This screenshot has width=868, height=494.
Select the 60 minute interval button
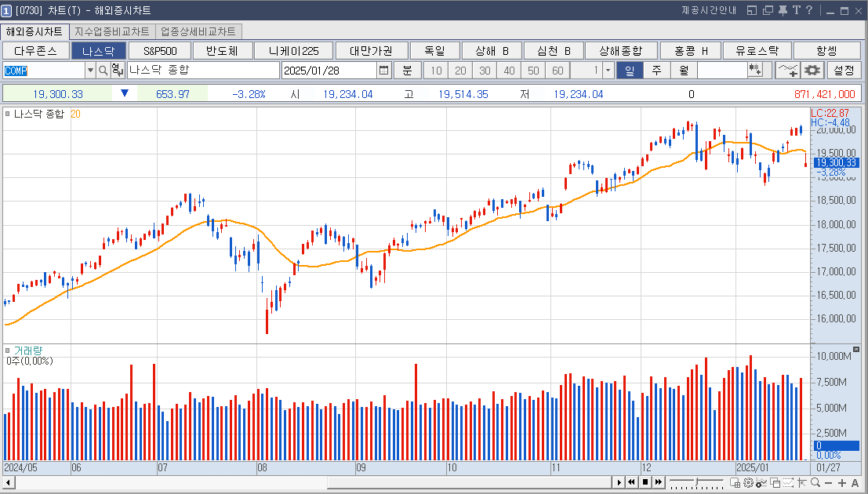tap(558, 71)
